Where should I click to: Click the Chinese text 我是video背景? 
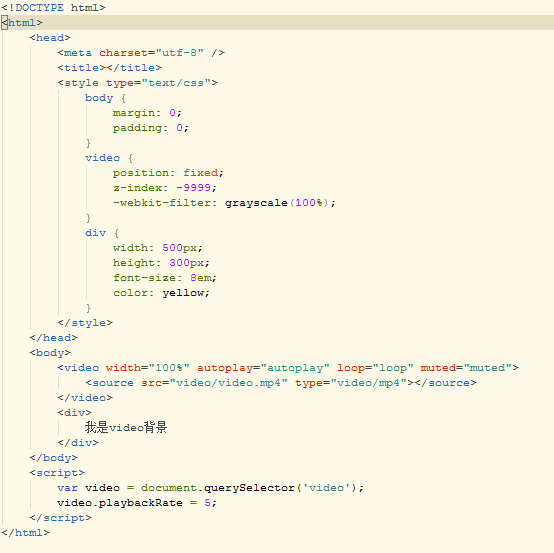[126, 428]
